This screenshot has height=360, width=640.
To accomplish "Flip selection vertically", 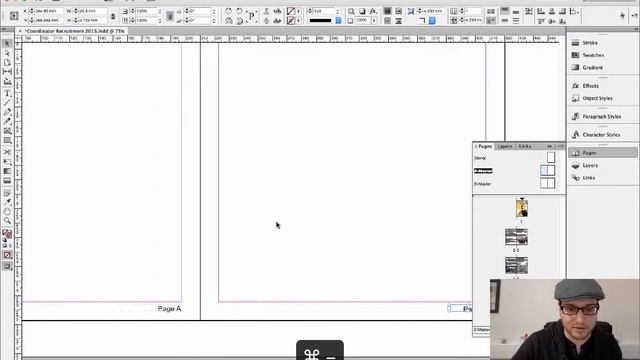I will (240, 20).
